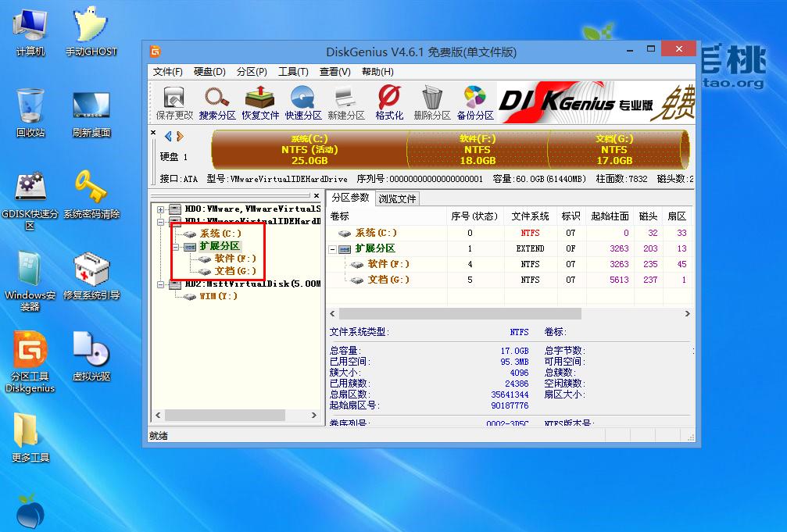Open the 工具(T) menu
This screenshot has width=787, height=532.
click(293, 71)
